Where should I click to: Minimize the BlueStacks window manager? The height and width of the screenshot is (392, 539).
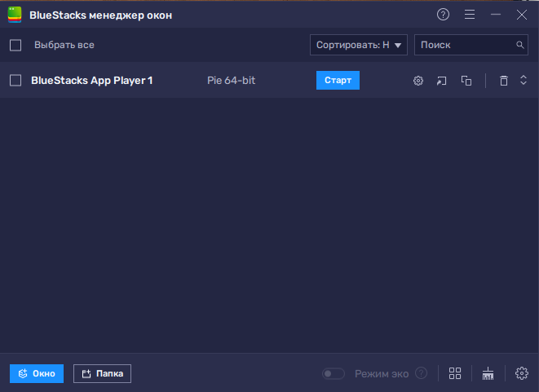coord(496,15)
